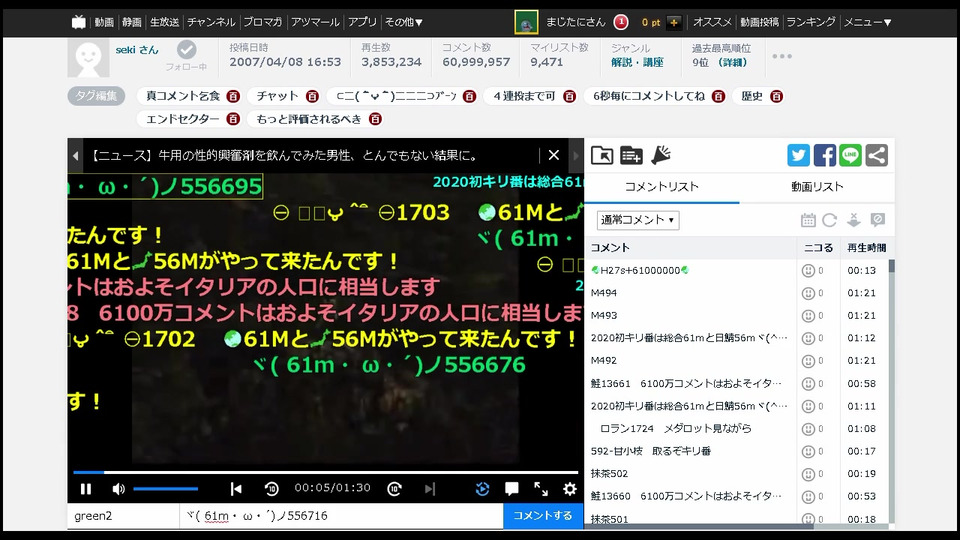Select the 4連投まで可 tag
This screenshot has width=960, height=540.
click(524, 96)
